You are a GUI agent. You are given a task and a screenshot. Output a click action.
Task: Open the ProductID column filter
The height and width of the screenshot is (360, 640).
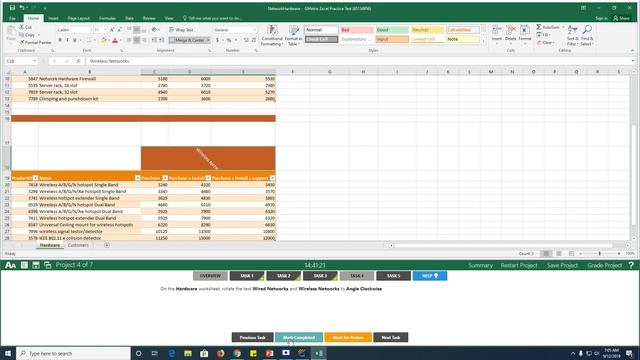[x=36, y=178]
